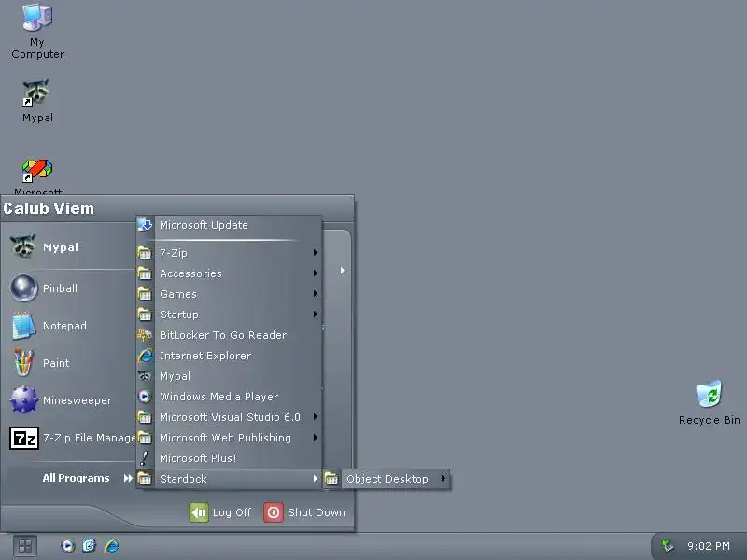Image resolution: width=747 pixels, height=560 pixels.
Task: Click the Shut Down button
Action: [x=304, y=512]
